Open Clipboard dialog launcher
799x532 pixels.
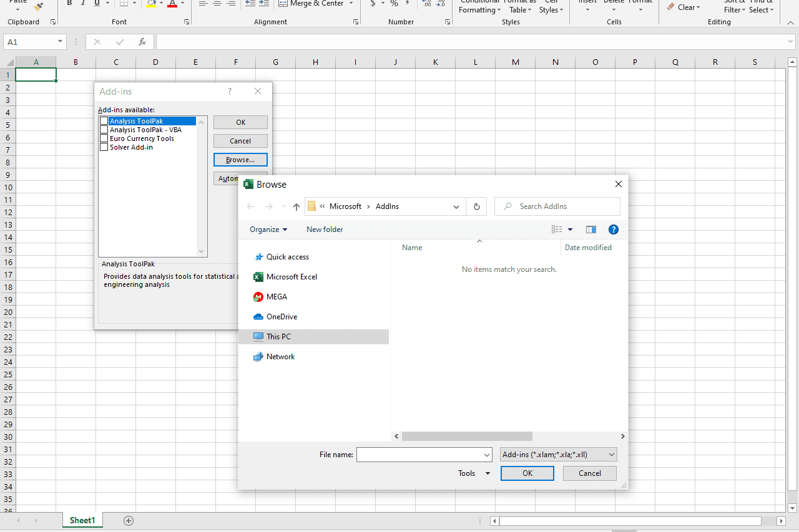click(53, 22)
